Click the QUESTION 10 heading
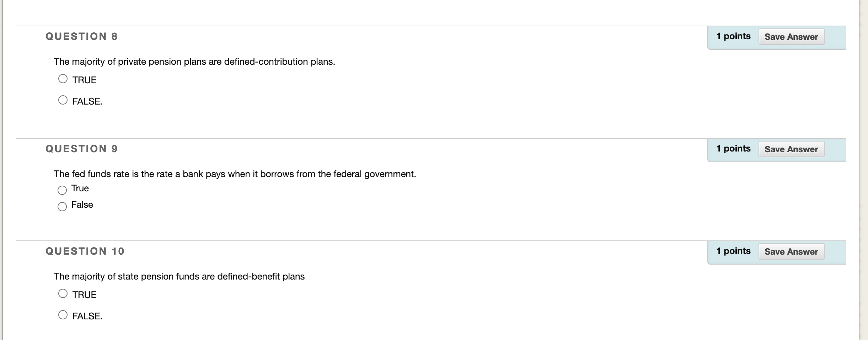Image resolution: width=868 pixels, height=340 pixels. 85,251
